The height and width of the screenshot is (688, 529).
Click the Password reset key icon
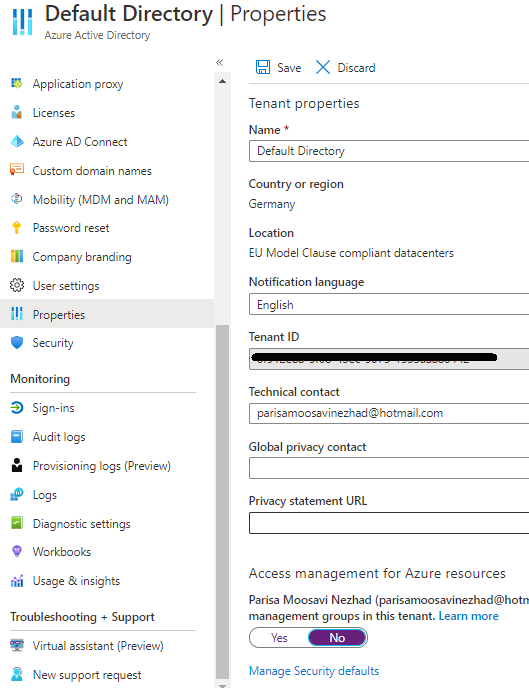[17, 228]
